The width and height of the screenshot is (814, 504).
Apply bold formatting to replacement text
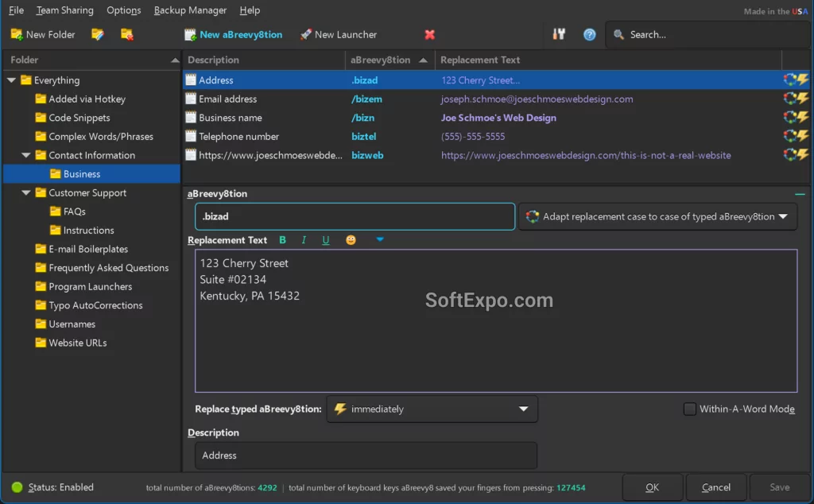click(x=283, y=240)
